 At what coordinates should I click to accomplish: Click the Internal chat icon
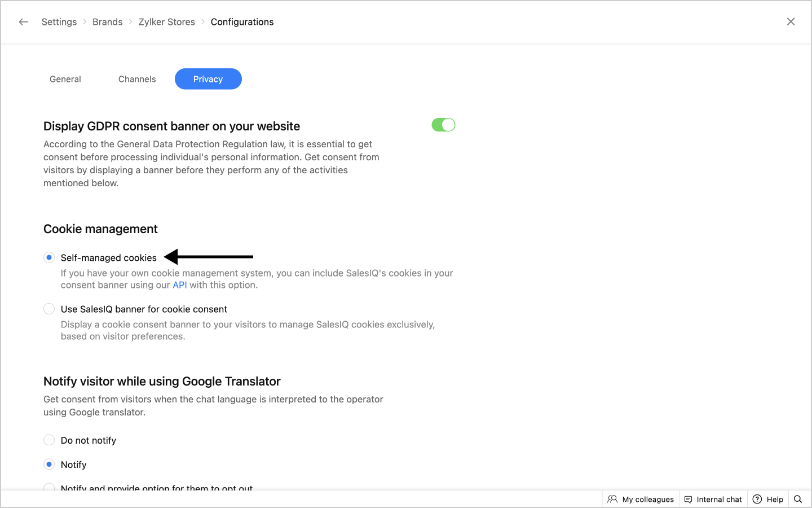(x=688, y=499)
